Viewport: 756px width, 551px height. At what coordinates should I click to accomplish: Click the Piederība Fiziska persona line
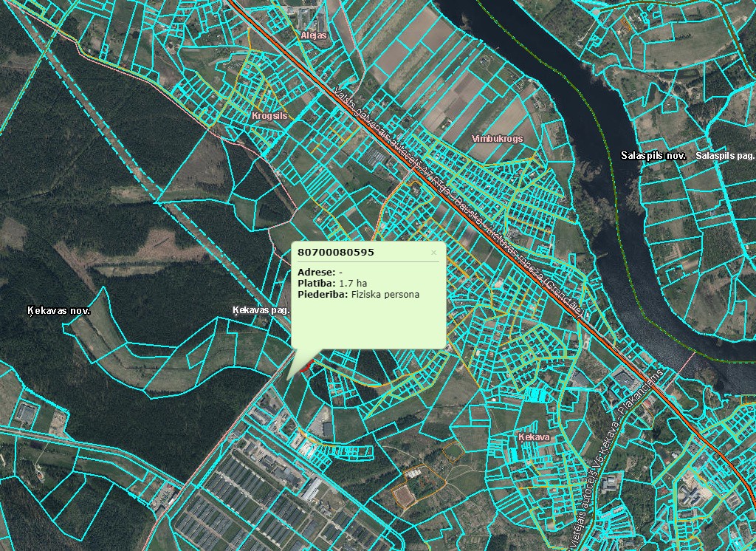358,295
